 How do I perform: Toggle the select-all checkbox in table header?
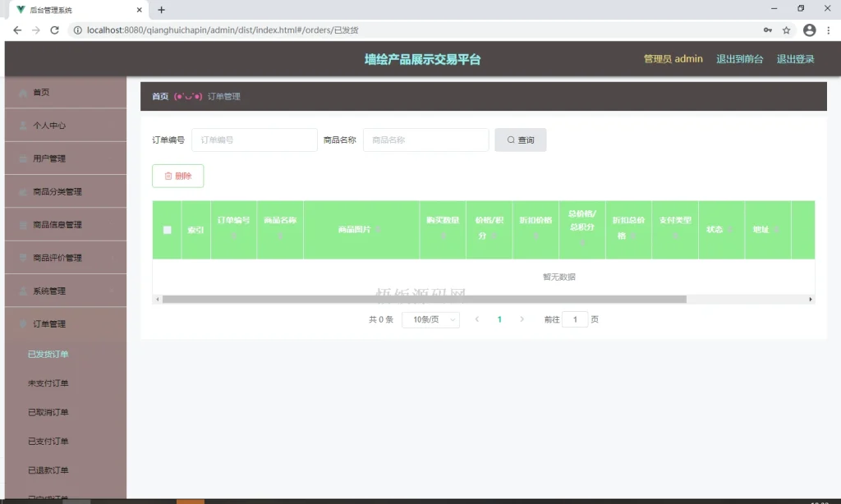point(166,230)
